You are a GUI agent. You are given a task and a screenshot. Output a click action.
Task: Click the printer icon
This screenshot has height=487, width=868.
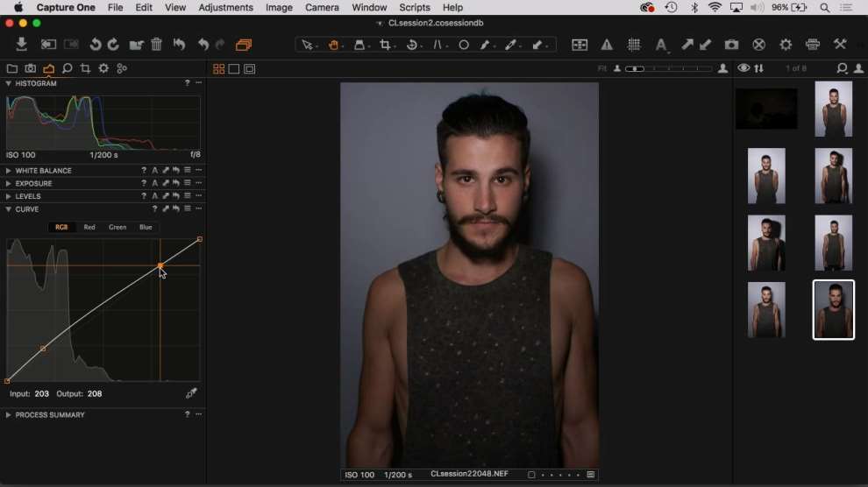pos(813,45)
